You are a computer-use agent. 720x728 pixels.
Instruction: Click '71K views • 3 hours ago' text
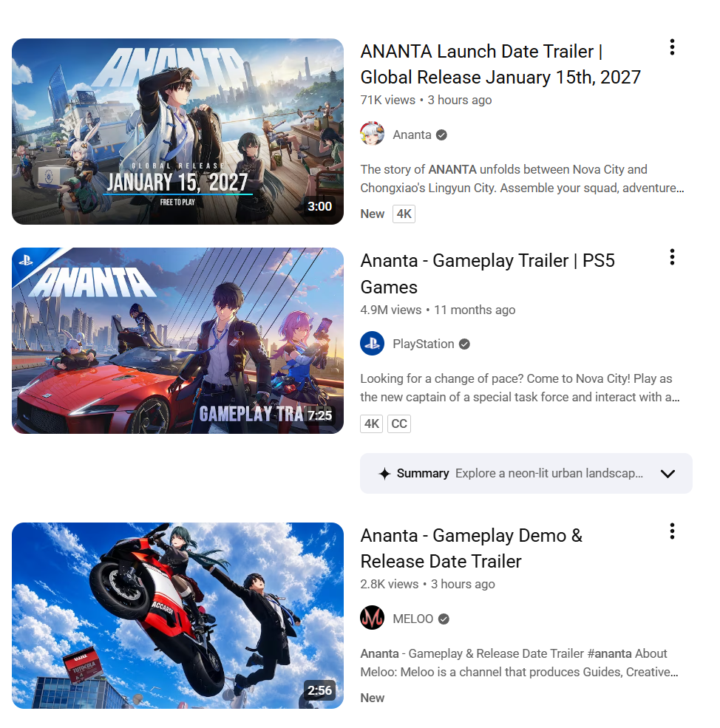(426, 101)
